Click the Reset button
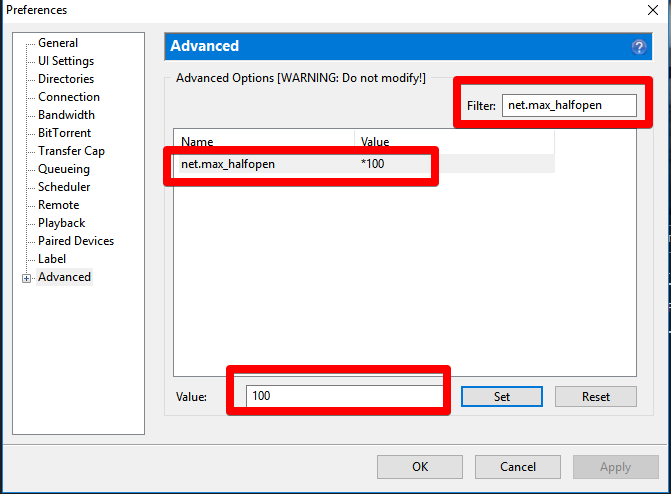Viewport: 671px width, 494px height. tap(596, 396)
